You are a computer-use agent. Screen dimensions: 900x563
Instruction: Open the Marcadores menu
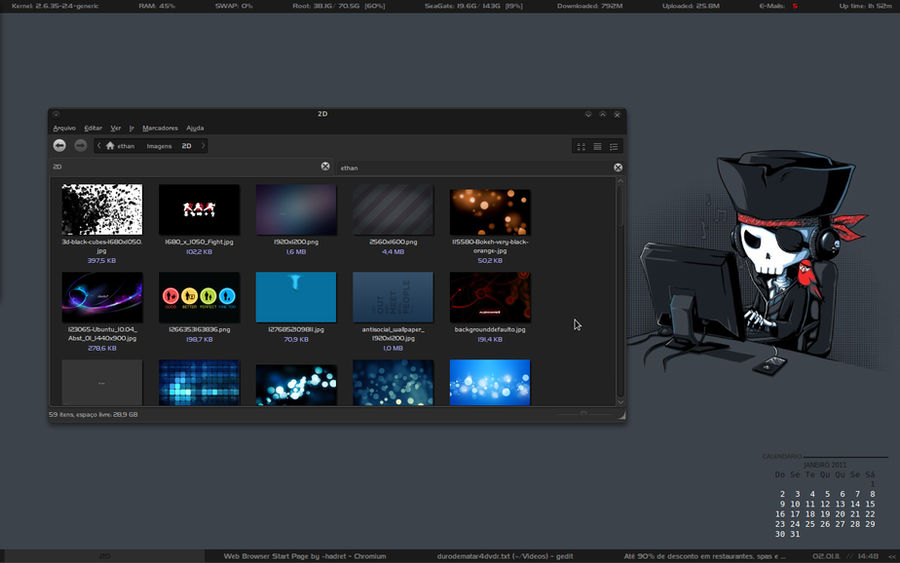(x=160, y=128)
